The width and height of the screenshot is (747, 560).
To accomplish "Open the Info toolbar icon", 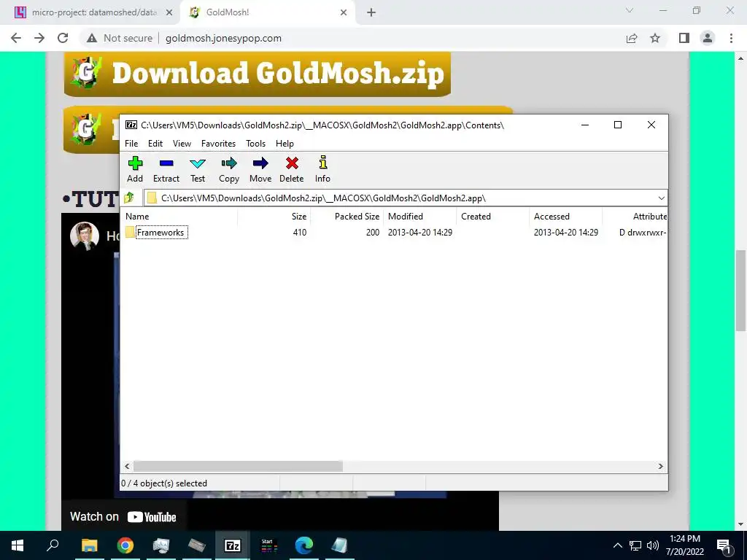I will [x=322, y=169].
